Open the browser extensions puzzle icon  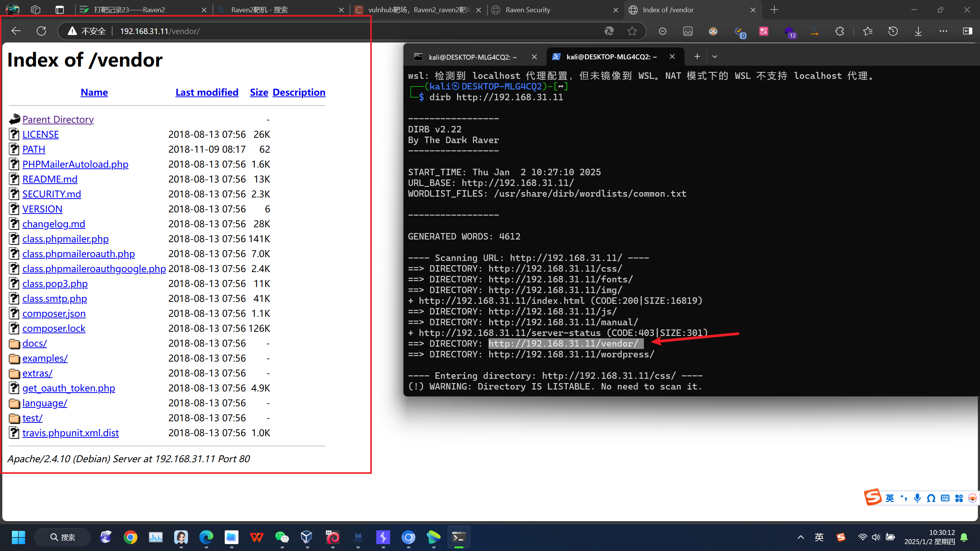840,31
